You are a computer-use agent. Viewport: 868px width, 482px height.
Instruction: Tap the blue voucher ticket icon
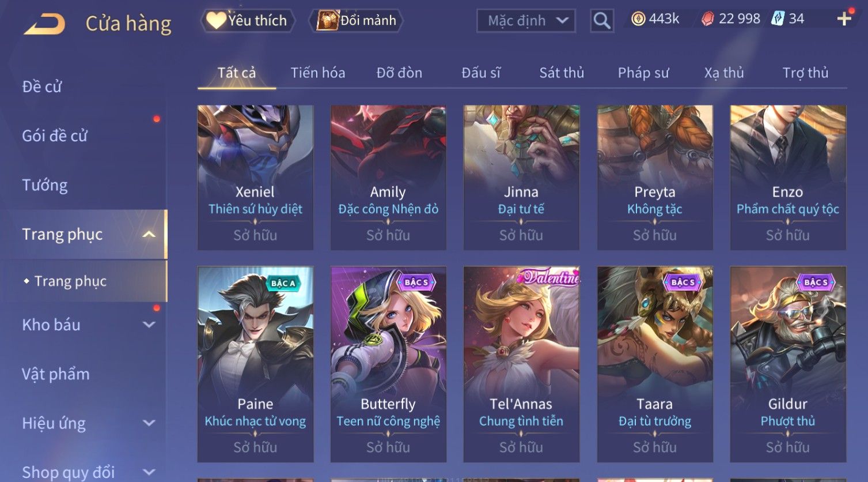[778, 19]
